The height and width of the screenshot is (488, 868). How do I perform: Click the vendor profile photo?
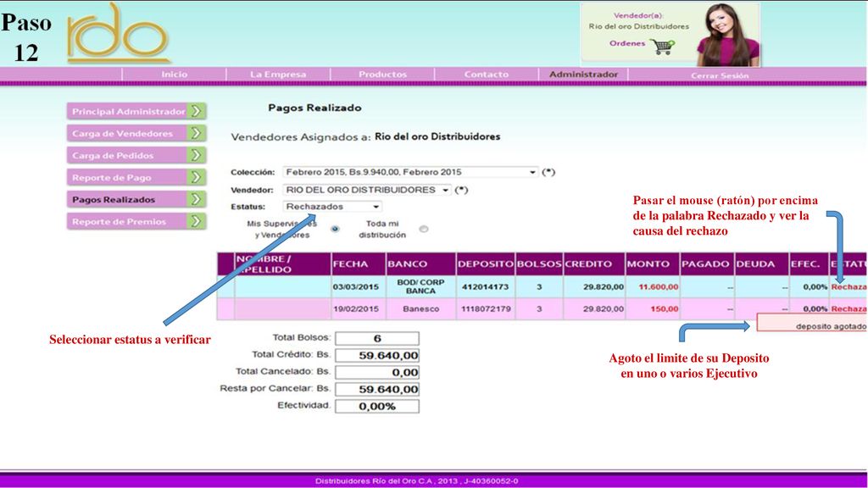(728, 35)
